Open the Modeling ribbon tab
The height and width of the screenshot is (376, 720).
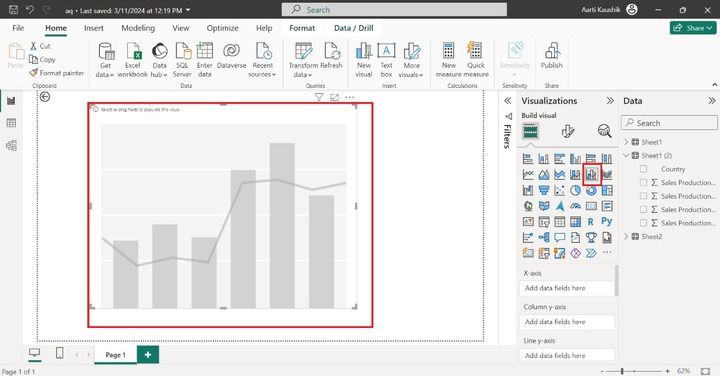(x=138, y=28)
